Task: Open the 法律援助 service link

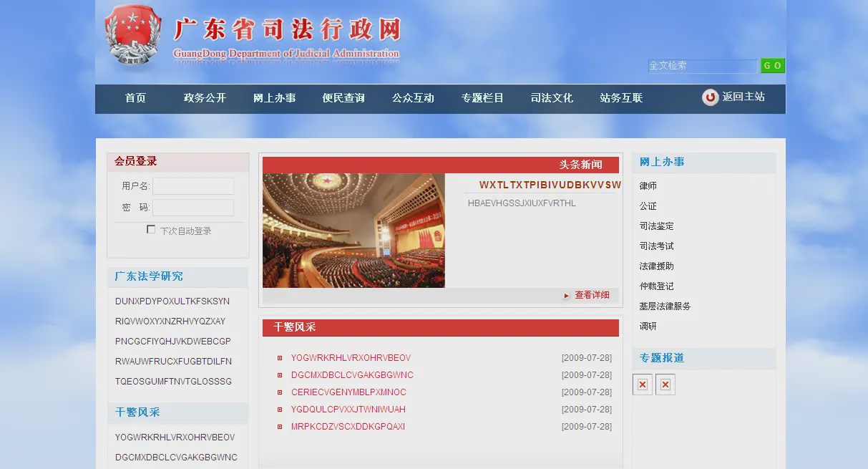Action: tap(656, 266)
